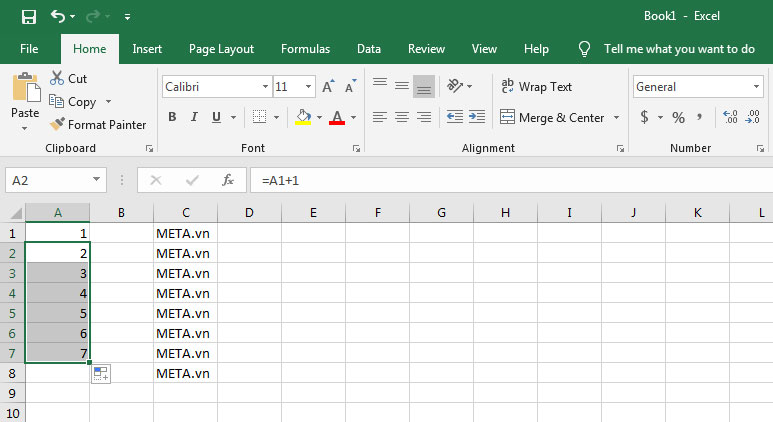Viewport: 773px width, 422px height.
Task: Toggle Center alignment icon
Action: click(402, 117)
